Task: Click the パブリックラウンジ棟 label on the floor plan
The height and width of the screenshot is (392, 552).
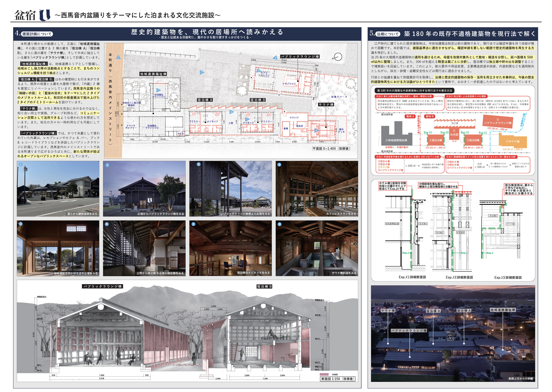Action: pos(300,56)
